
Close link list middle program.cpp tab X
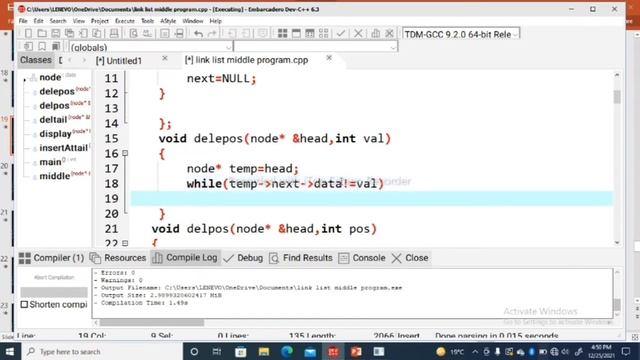[x=329, y=58]
